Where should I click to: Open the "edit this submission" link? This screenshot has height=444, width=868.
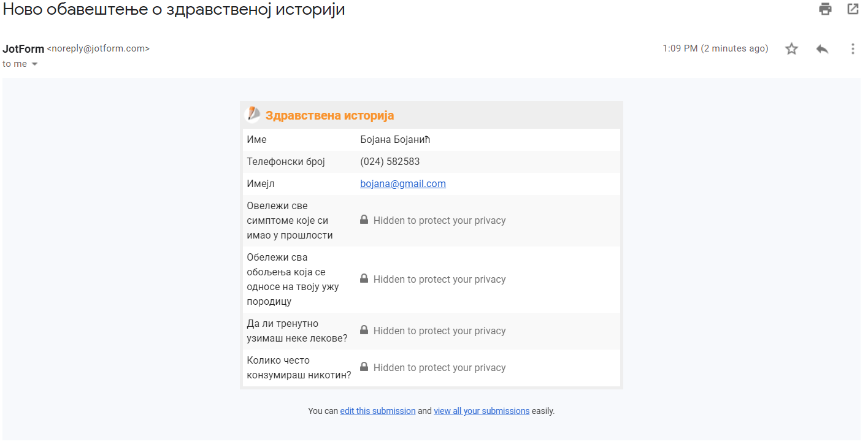pyautogui.click(x=377, y=411)
